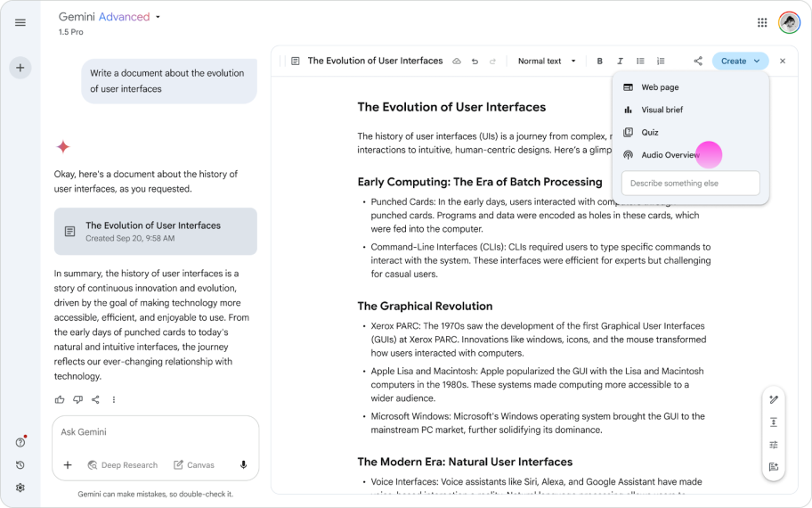
Task: Open the Gemini Advanced model dropdown
Action: 110,17
